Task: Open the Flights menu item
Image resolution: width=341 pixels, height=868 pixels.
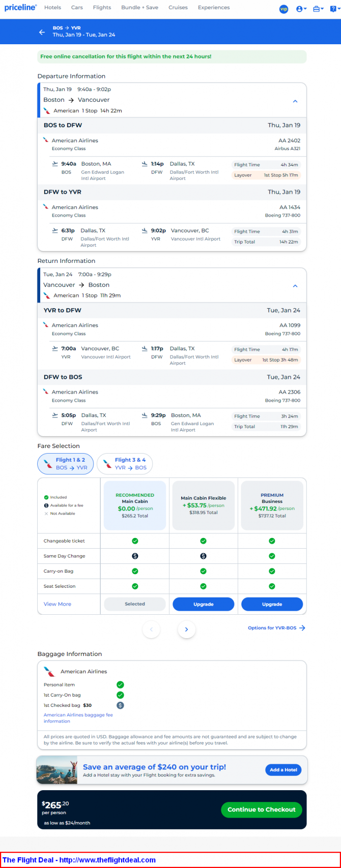Action: pos(102,8)
